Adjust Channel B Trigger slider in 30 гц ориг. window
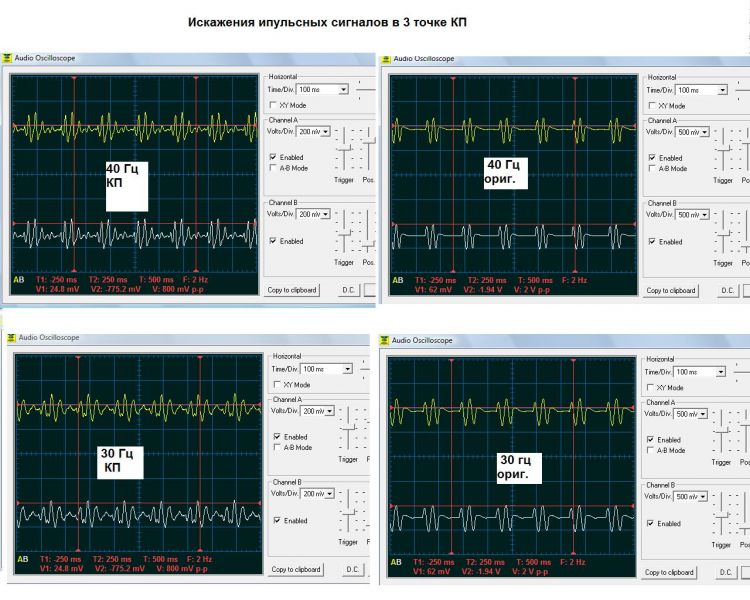Screen dimensions: 750x600 coord(721,515)
